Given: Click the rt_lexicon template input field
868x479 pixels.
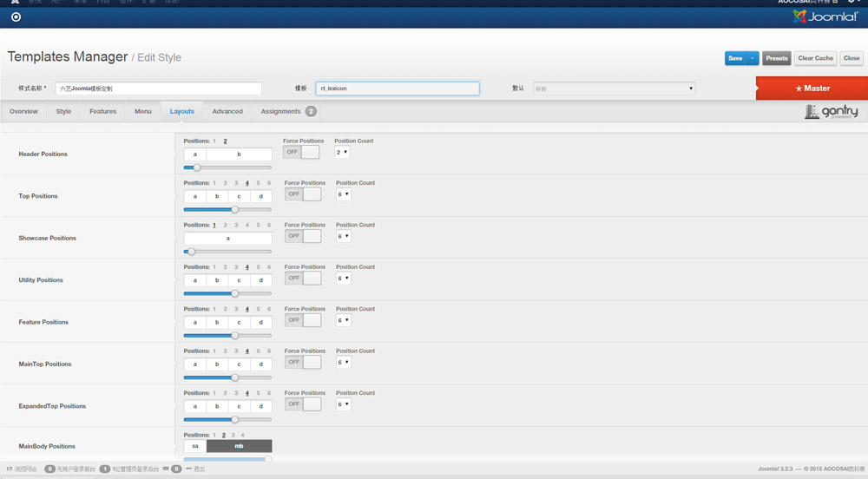Looking at the screenshot, I should click(x=397, y=89).
